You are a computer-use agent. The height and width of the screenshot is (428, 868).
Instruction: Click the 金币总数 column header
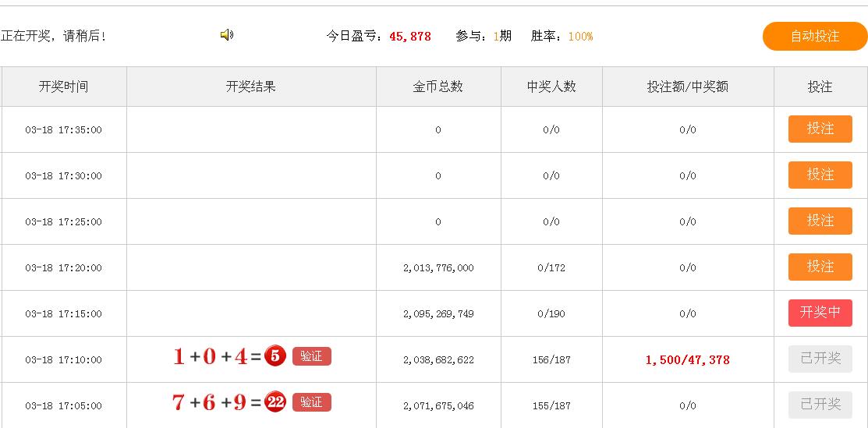438,87
